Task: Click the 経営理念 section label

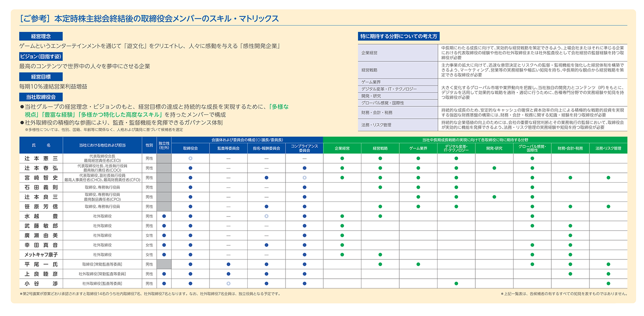Action: click(x=41, y=36)
